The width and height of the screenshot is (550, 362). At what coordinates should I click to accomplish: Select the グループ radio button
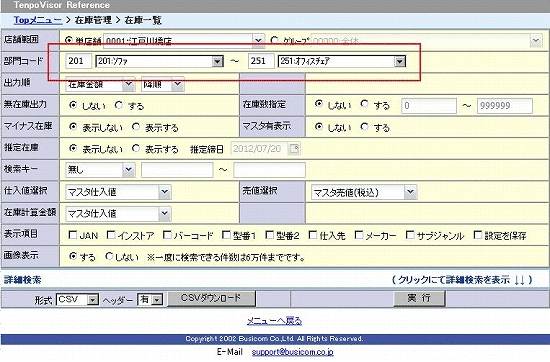click(275, 40)
